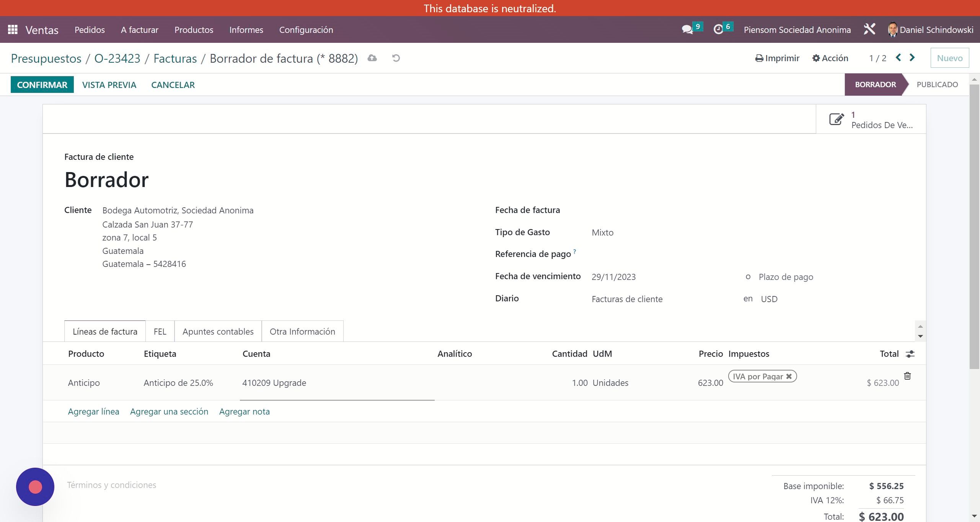This screenshot has width=980, height=522.
Task: Open Daniel Schindowski user menu
Action: (x=930, y=29)
